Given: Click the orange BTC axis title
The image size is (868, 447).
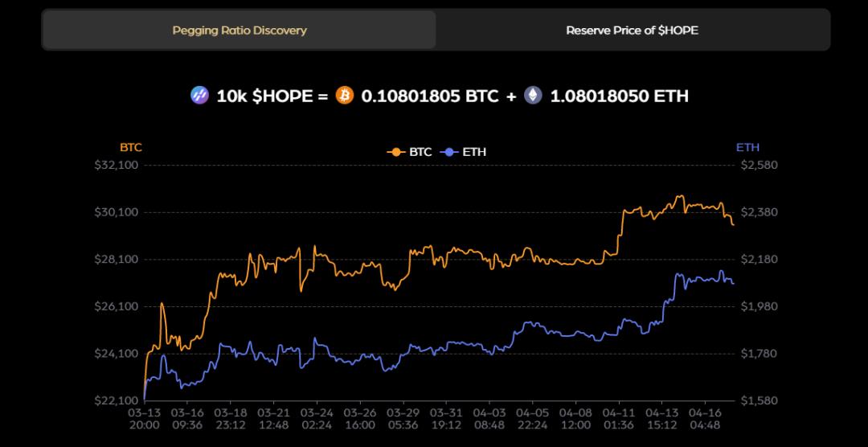Looking at the screenshot, I should tap(131, 148).
